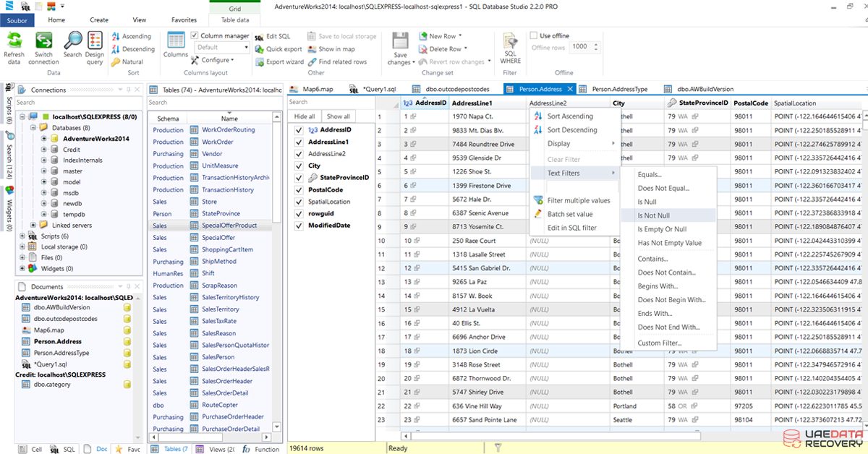Screen dimensions: 868x454
Task: Choose Edit in SQL filter
Action: pos(571,228)
